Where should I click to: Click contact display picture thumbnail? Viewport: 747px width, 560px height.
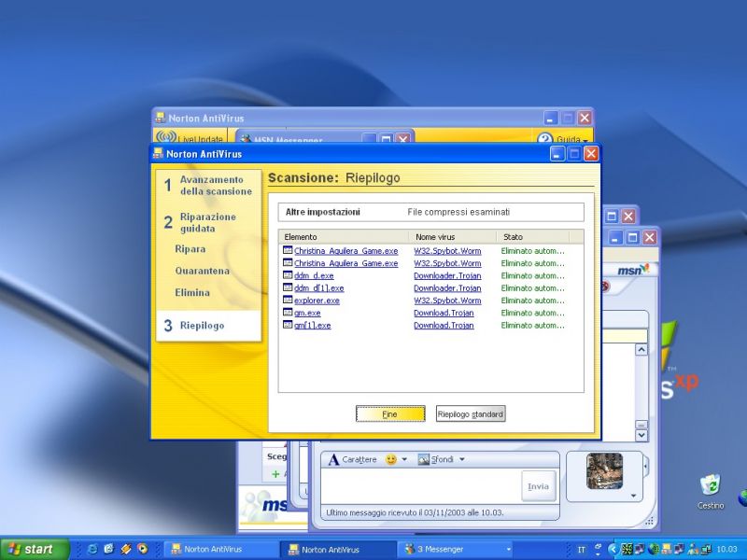point(604,471)
